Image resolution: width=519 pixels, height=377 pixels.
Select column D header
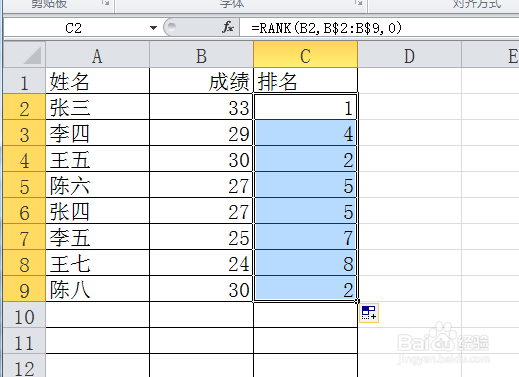click(409, 55)
